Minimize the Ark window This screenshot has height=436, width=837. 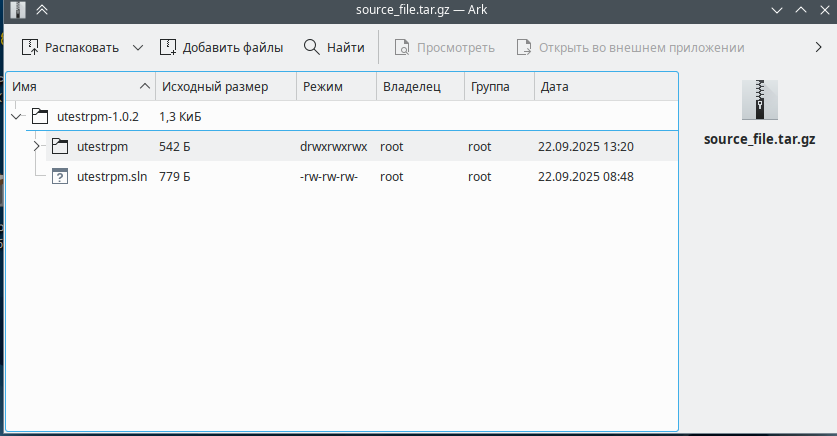pos(777,10)
